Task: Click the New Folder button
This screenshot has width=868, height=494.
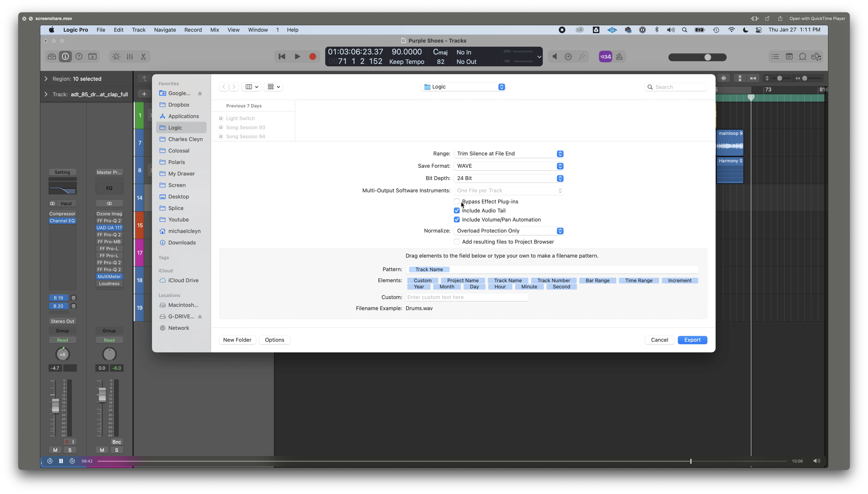Action: point(237,340)
